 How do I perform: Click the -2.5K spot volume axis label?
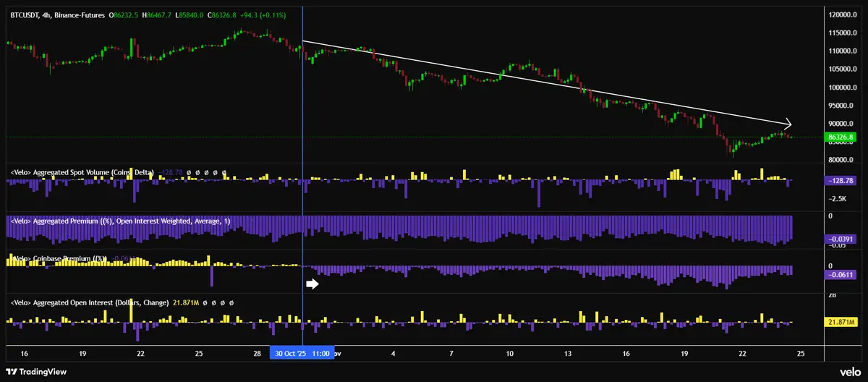click(839, 198)
